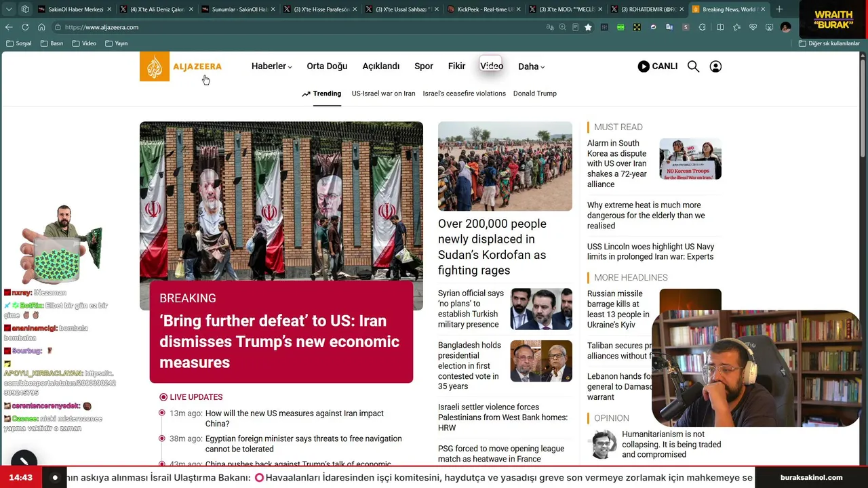Open the Fikir section
The height and width of the screenshot is (488, 868).
(456, 66)
